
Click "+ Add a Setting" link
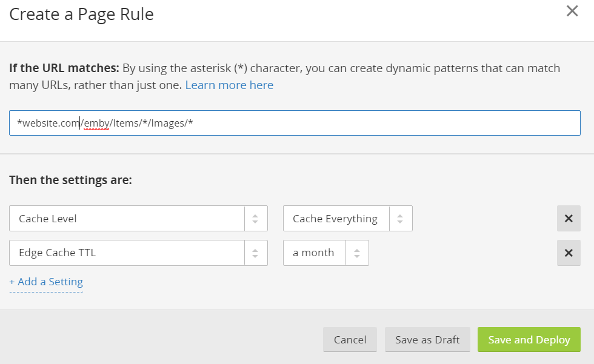[x=46, y=282]
